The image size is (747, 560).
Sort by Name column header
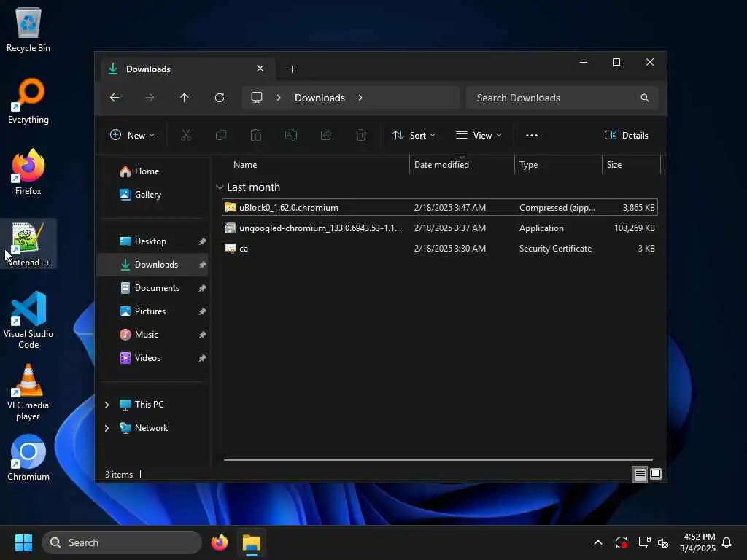tap(314, 165)
